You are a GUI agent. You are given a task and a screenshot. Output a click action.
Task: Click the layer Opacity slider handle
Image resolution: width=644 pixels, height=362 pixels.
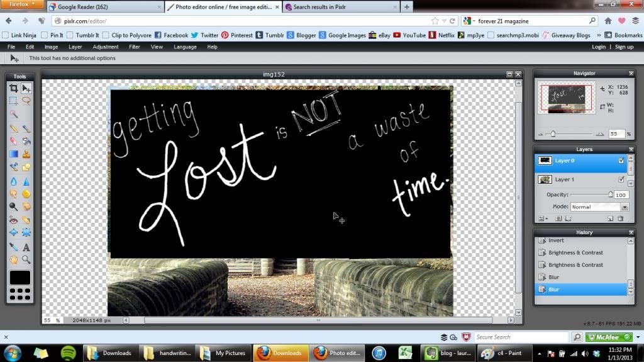pos(610,195)
